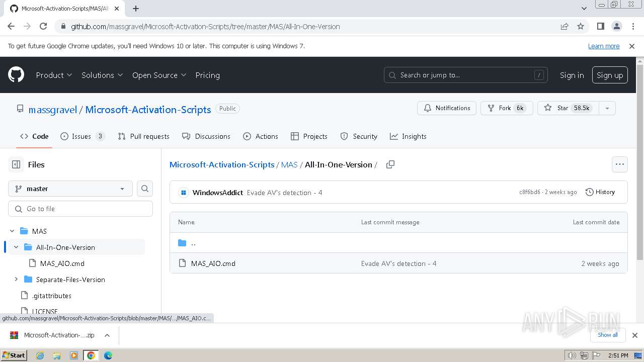Open the Product navigation dropdown
The width and height of the screenshot is (644, 362).
54,75
